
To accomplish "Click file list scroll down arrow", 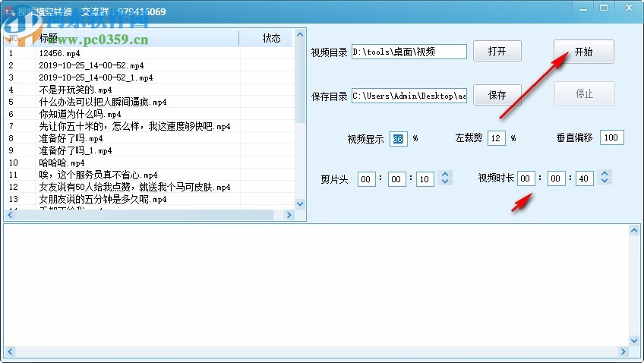I will (x=300, y=204).
